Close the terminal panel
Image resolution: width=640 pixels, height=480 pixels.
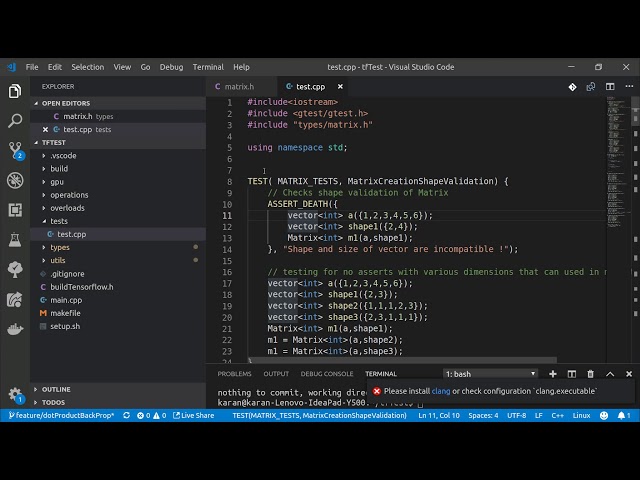629,374
